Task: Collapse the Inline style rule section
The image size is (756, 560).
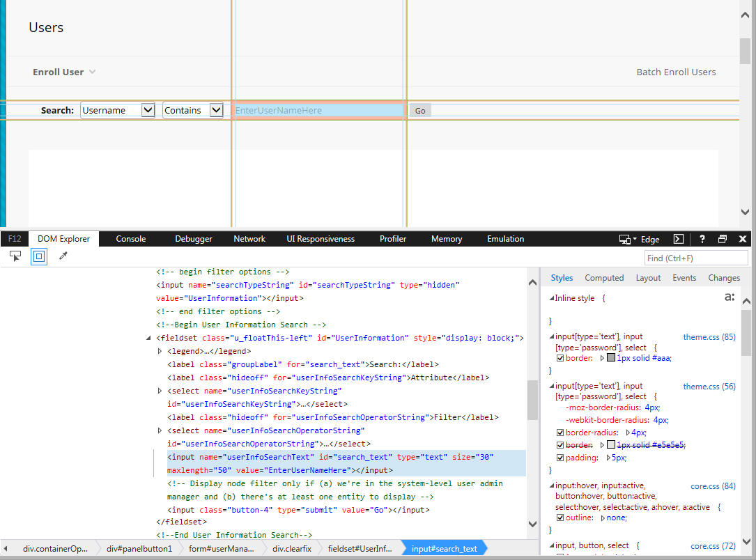Action: tap(552, 298)
